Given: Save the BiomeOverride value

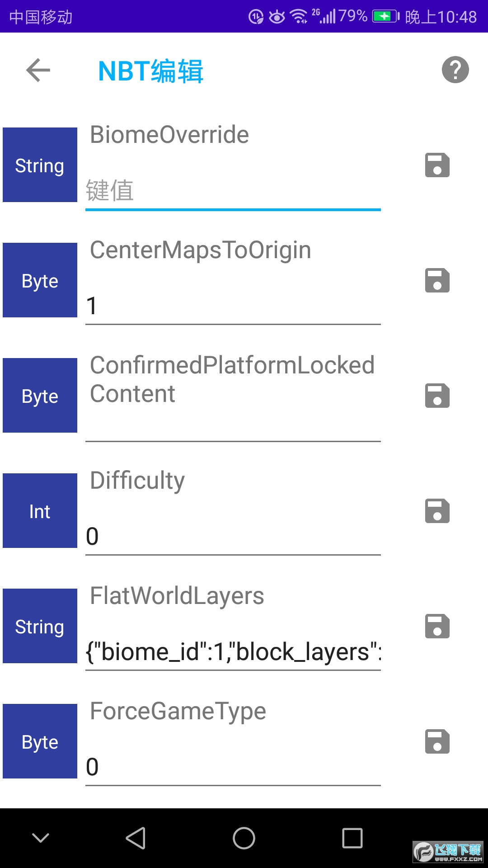Looking at the screenshot, I should coord(437,165).
